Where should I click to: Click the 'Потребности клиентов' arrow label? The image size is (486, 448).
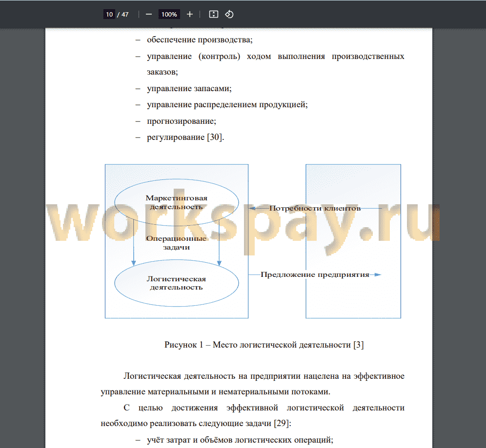315,208
